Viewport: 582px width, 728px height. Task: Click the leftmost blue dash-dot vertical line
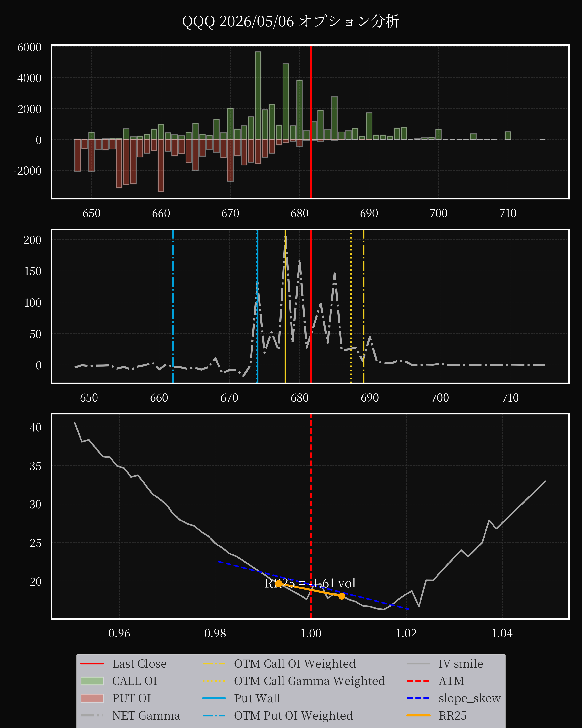click(173, 306)
